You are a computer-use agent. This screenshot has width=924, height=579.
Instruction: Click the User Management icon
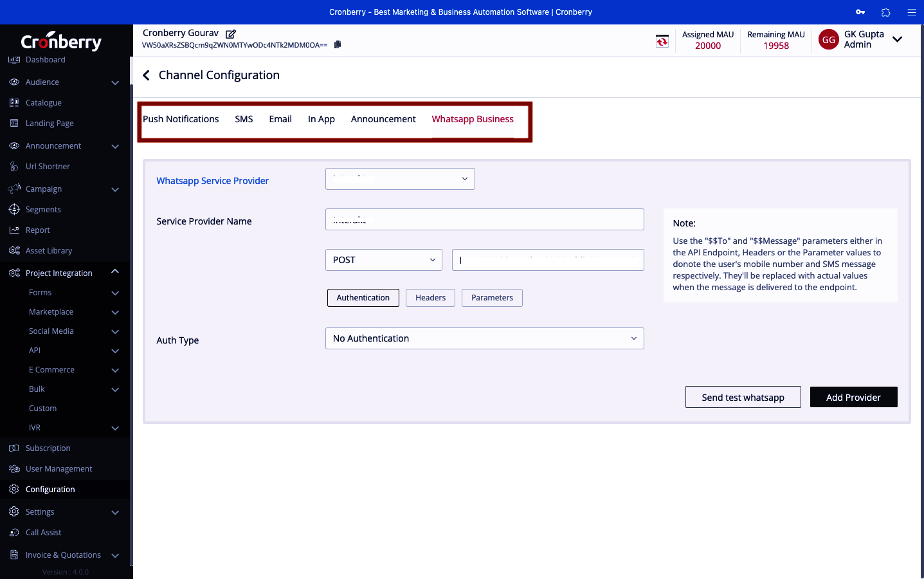pos(14,469)
